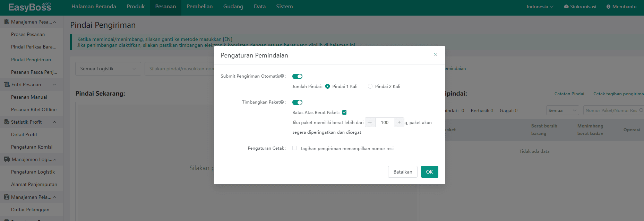Click the Statistik Profit sidebar icon

[x=7, y=122]
